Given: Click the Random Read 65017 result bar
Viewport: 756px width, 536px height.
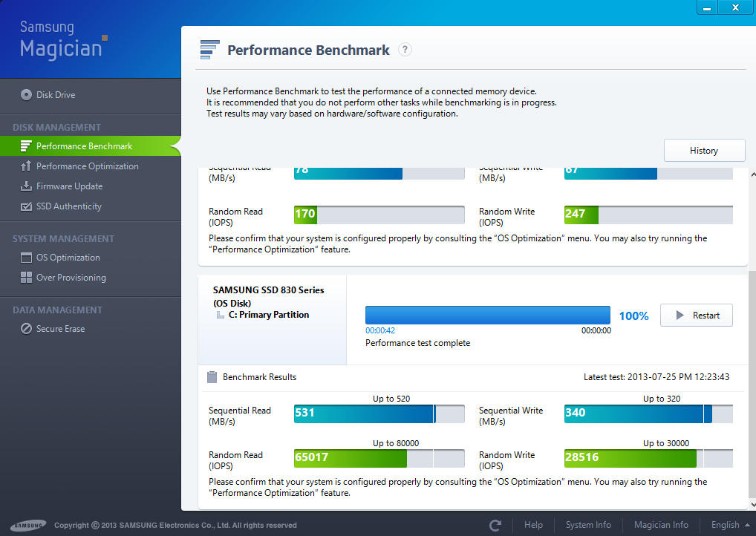Looking at the screenshot, I should pos(379,458).
